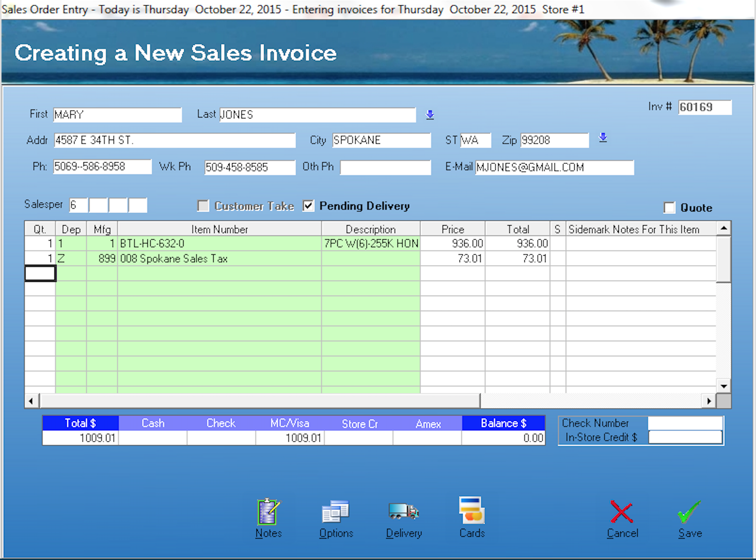Click the Item Number column header

pyautogui.click(x=219, y=229)
